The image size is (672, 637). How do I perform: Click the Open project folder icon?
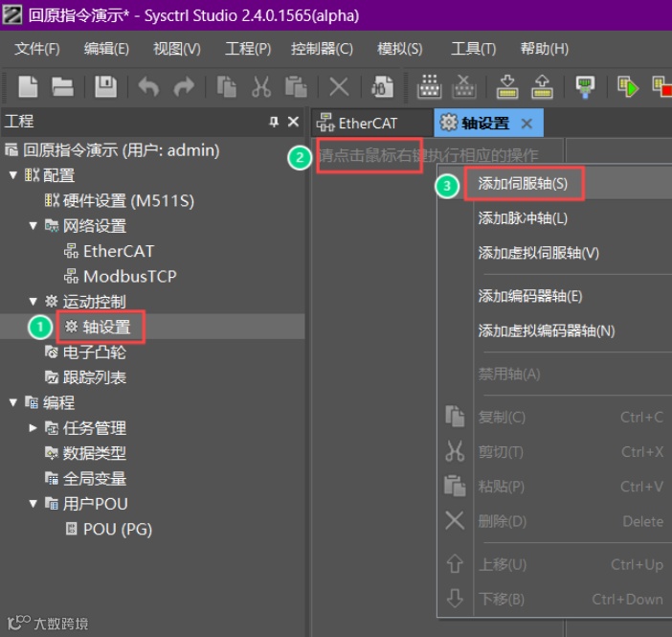point(62,87)
